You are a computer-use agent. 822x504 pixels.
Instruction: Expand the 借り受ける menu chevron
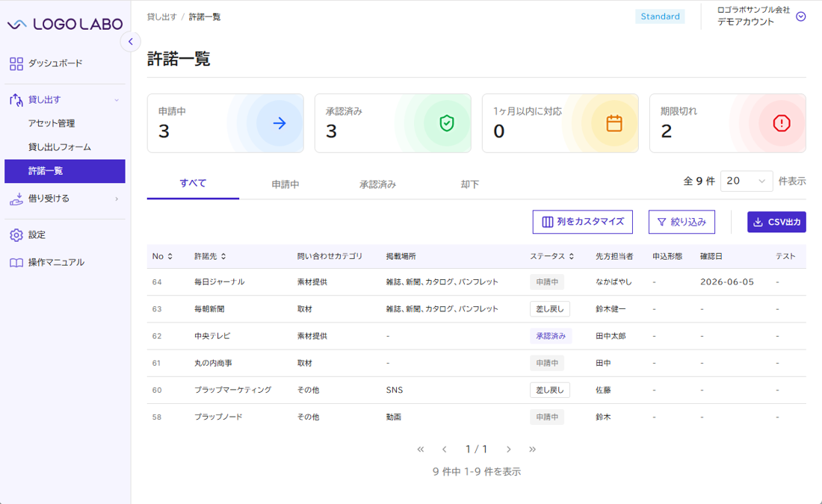[x=117, y=199]
